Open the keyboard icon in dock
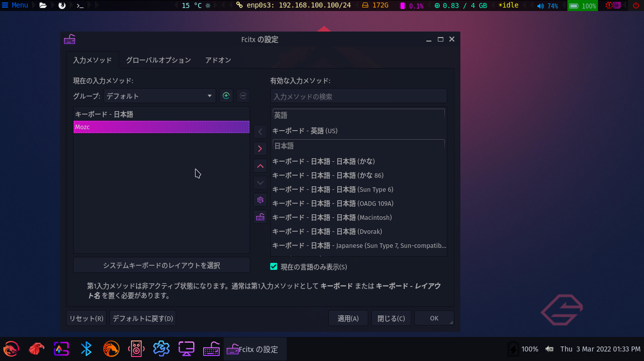This screenshot has height=361, width=644. [x=211, y=348]
